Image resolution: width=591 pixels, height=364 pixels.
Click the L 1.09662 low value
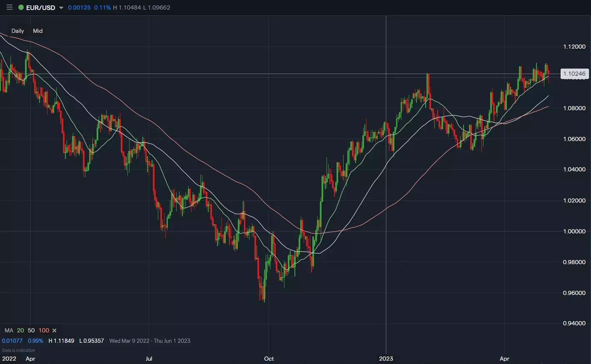[x=157, y=7]
